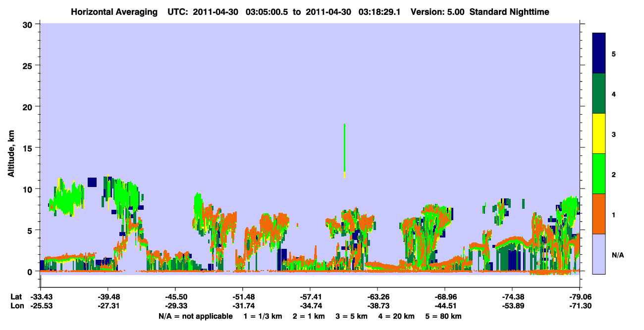The image size is (644, 330).
Task: Click the '1 = 1/3 km' legend text
Action: pos(264,316)
